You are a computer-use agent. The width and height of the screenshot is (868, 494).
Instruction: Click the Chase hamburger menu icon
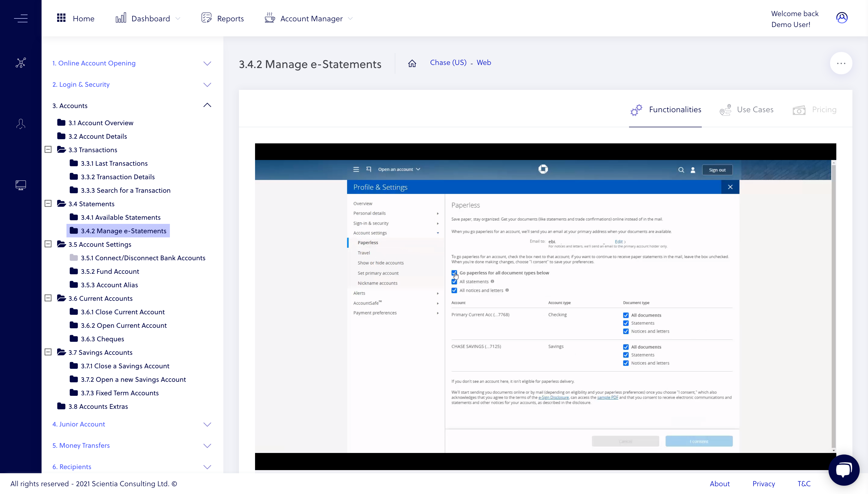[x=356, y=169]
